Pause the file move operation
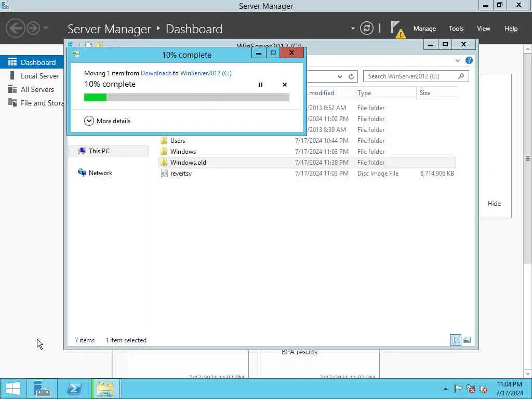 260,85
